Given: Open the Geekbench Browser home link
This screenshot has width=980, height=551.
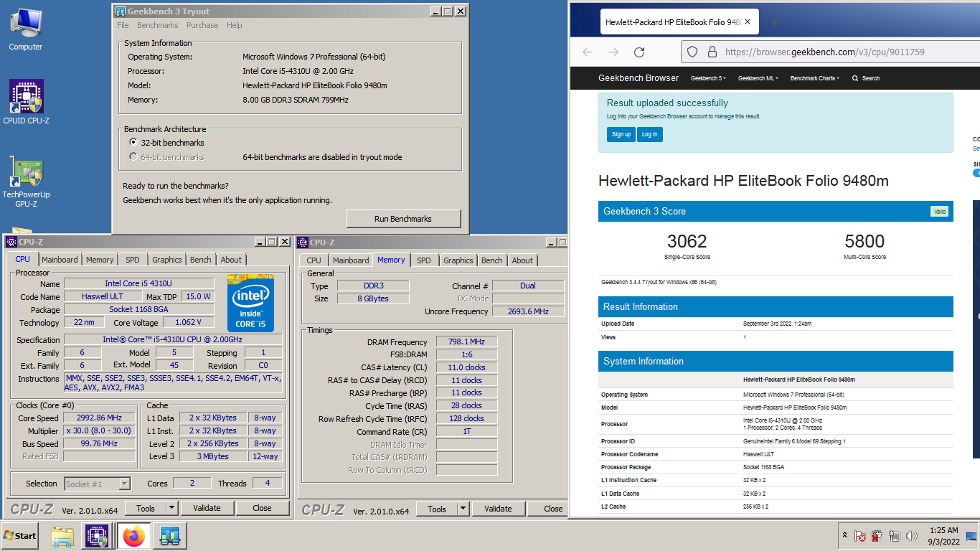Looking at the screenshot, I should click(639, 78).
